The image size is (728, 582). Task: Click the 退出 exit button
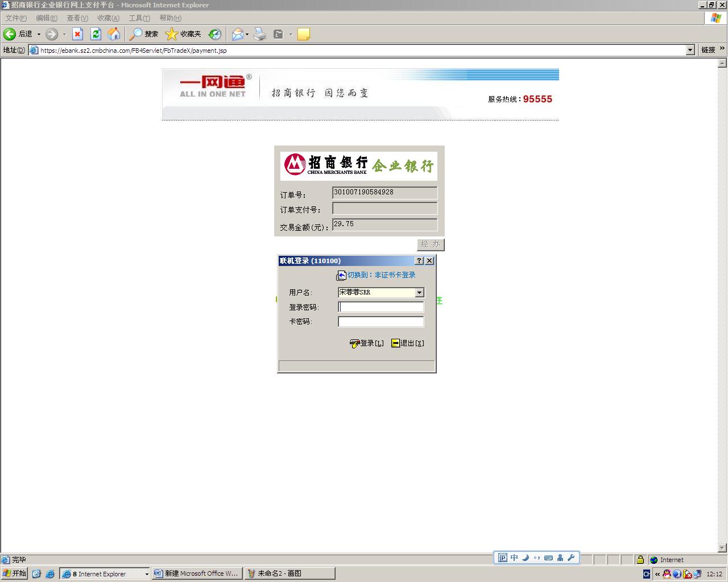coord(408,343)
